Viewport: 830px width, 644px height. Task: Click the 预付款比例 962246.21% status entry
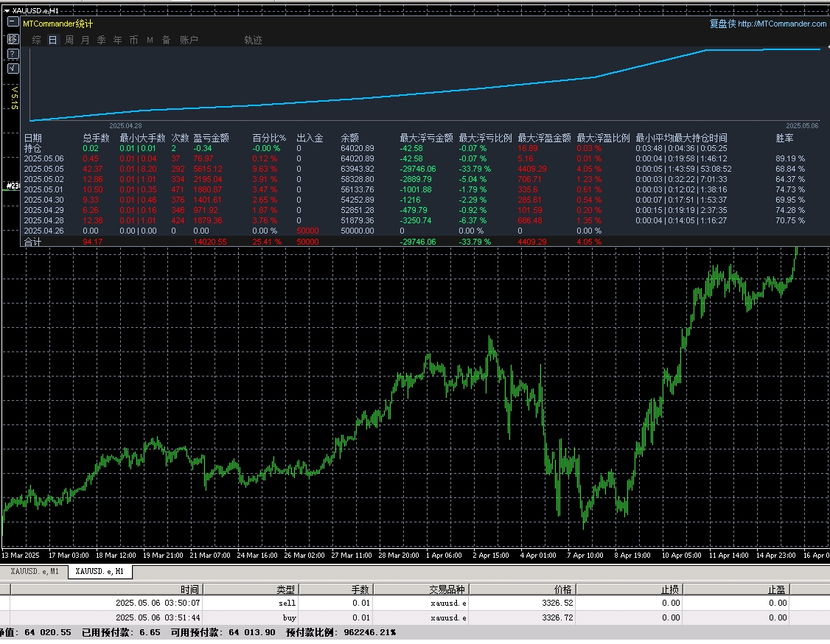point(341,632)
